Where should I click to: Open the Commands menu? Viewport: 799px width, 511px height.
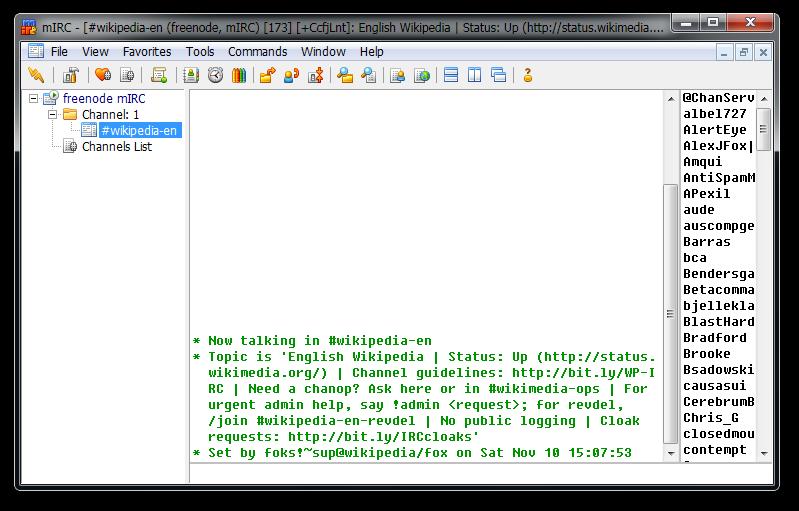coord(257,51)
